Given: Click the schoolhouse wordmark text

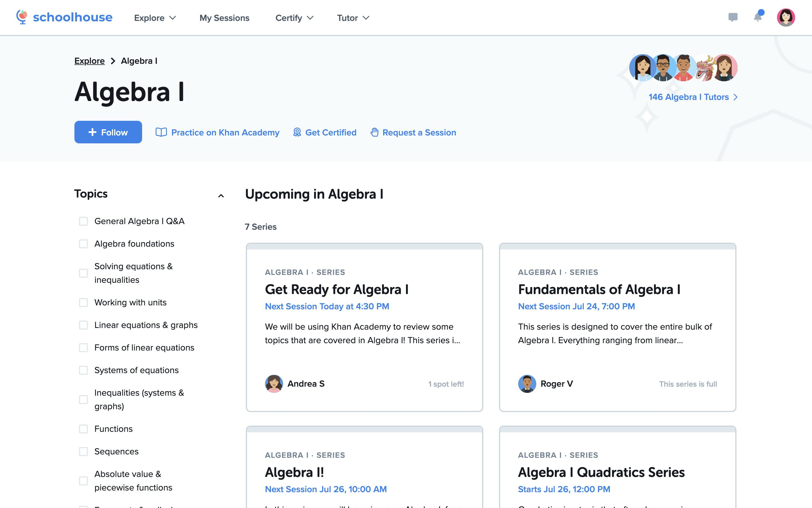Looking at the screenshot, I should click(x=72, y=17).
